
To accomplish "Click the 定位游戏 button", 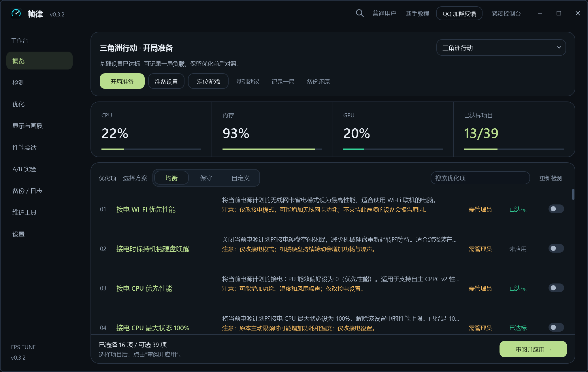I will [208, 81].
